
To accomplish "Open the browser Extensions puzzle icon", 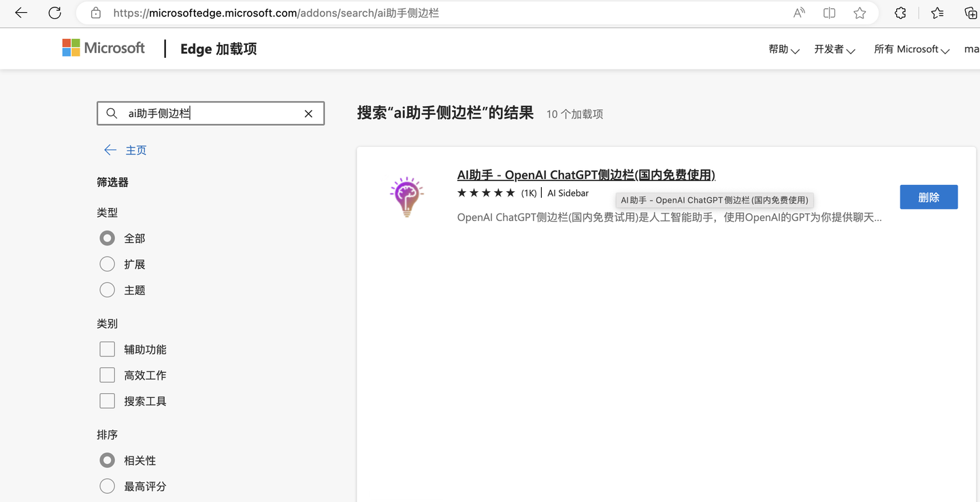I will (900, 13).
